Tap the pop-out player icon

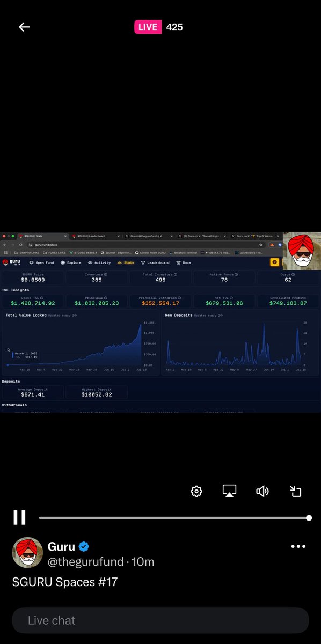coord(296,491)
